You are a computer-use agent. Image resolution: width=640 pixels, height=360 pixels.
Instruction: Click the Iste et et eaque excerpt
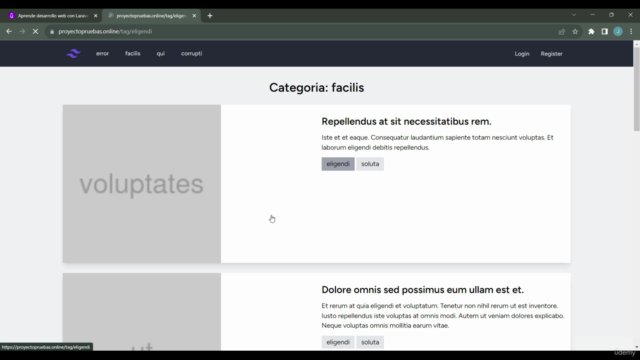pos(437,142)
